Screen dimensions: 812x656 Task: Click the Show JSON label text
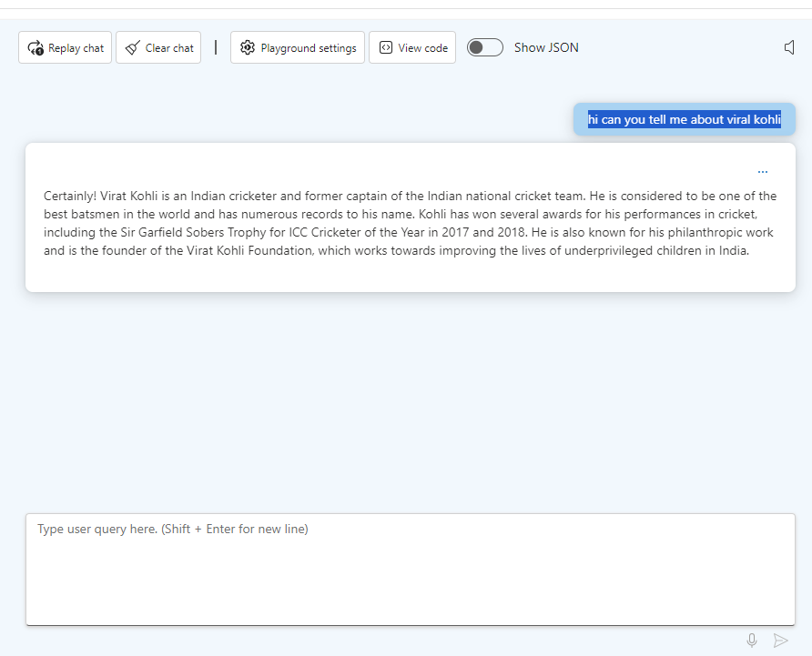tap(546, 47)
